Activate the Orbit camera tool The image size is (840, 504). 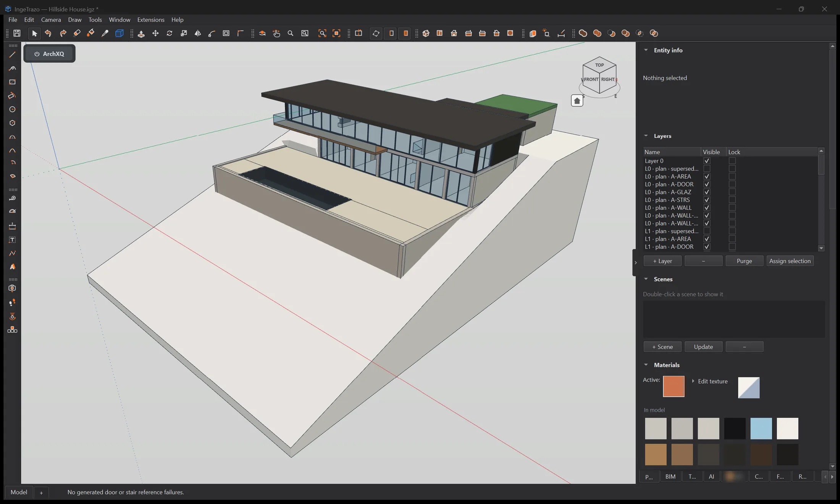point(262,34)
